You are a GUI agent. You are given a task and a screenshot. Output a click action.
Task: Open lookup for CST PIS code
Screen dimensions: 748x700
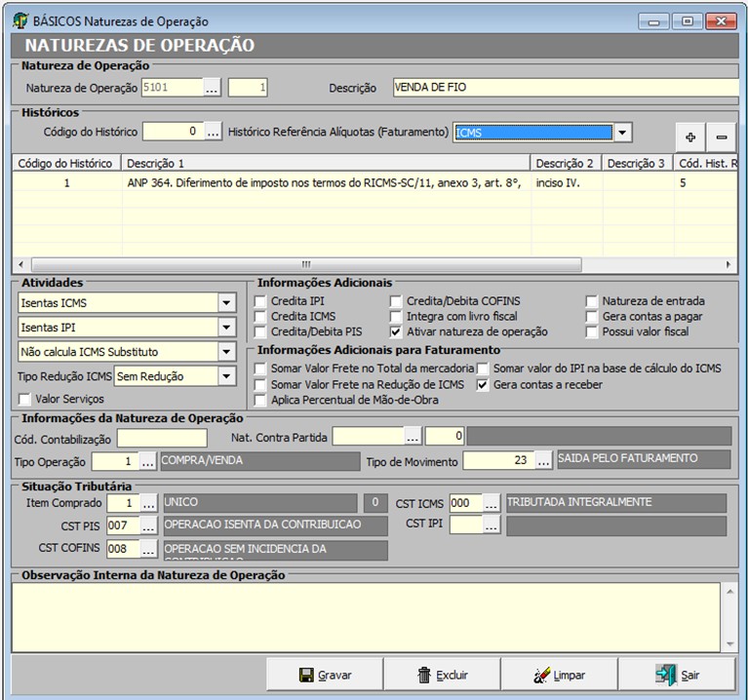click(149, 526)
